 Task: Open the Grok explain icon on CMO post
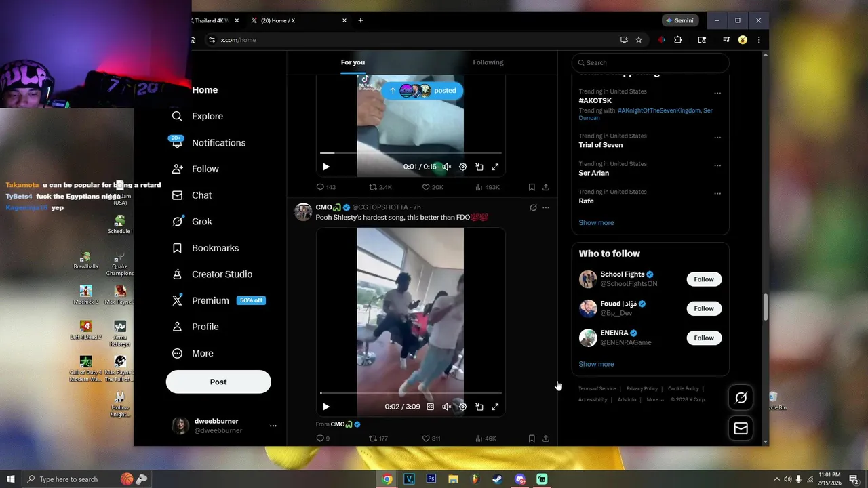pyautogui.click(x=533, y=207)
